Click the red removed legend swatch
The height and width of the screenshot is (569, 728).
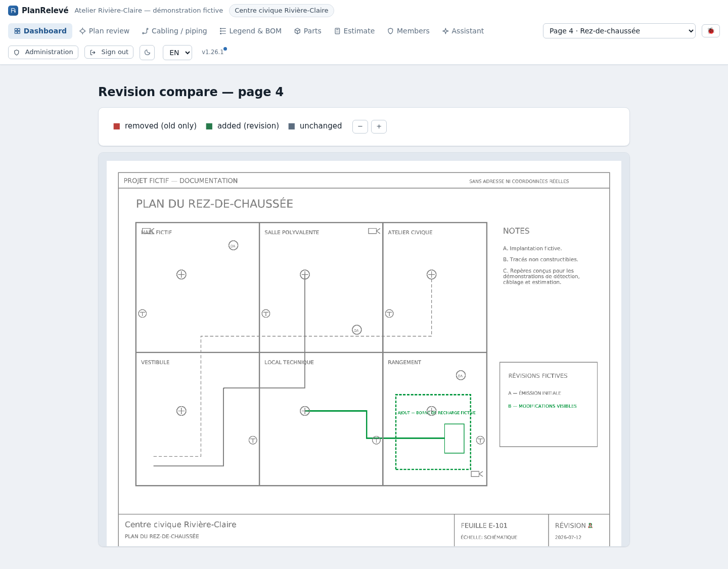coord(117,126)
